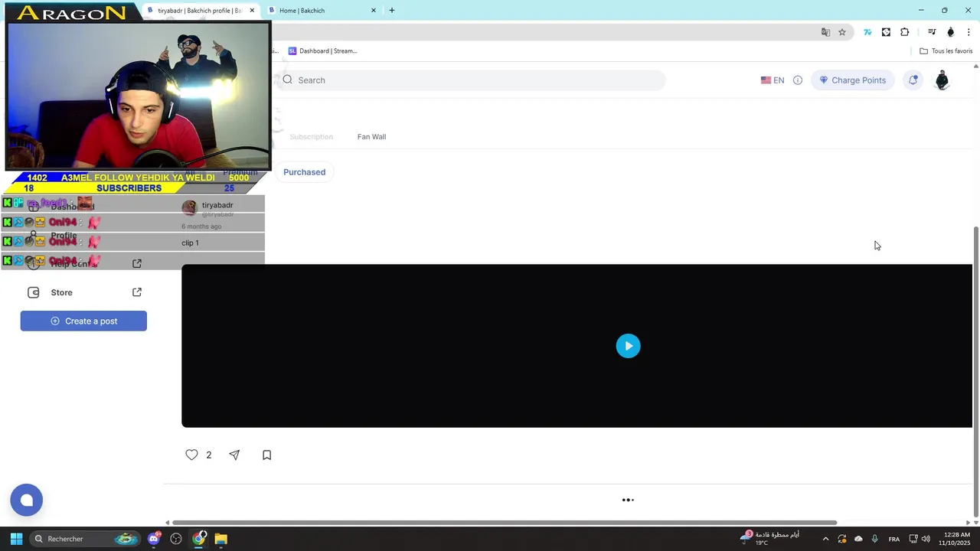Open OBS Studio from the taskbar
Viewport: 980px width, 551px height.
pyautogui.click(x=176, y=539)
